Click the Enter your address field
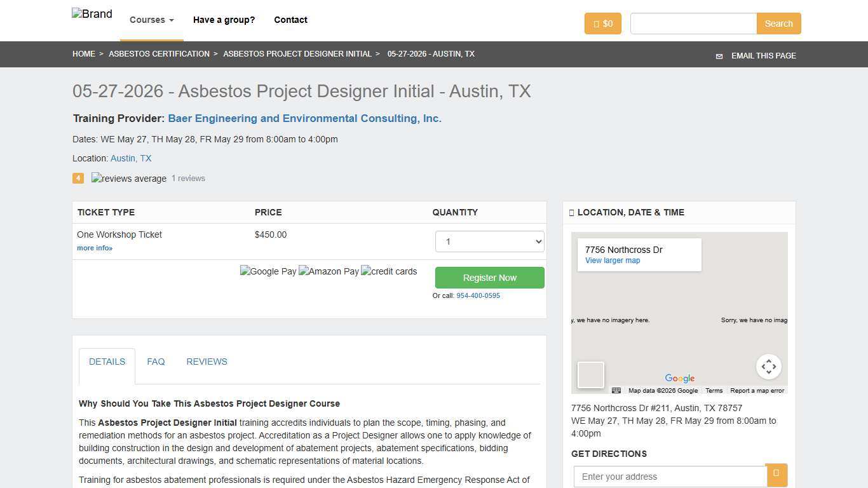 pos(669,476)
